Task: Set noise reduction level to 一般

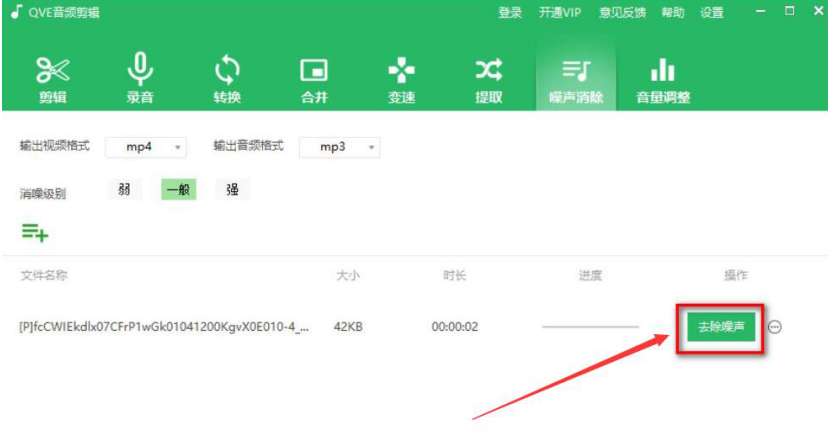Action: pos(178,190)
